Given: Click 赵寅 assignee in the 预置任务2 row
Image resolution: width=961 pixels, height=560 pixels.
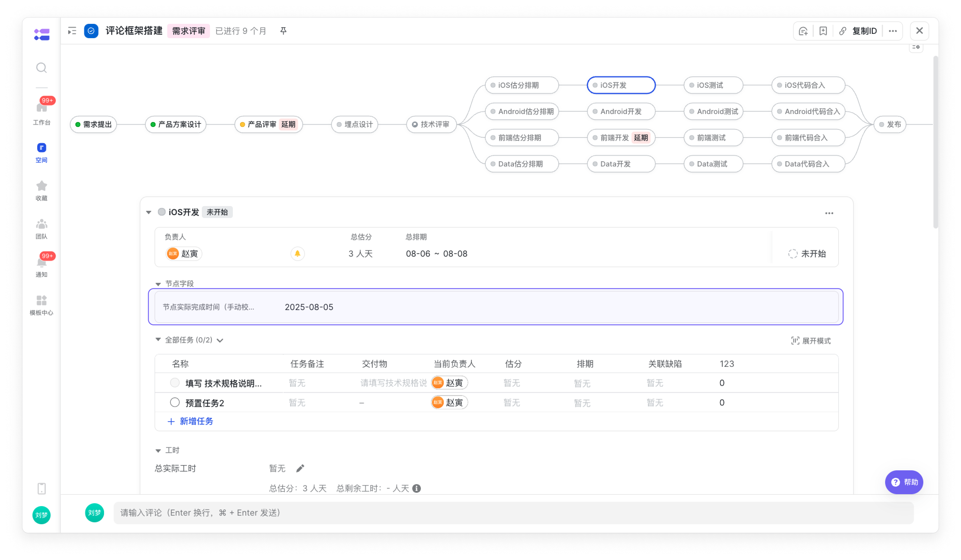Looking at the screenshot, I should [449, 402].
